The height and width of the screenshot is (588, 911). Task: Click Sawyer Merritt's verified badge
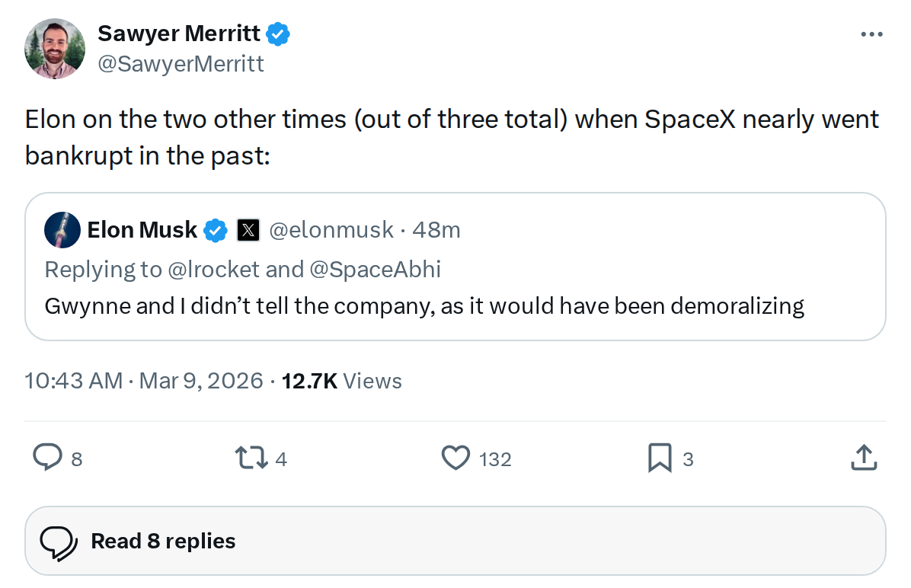[278, 33]
